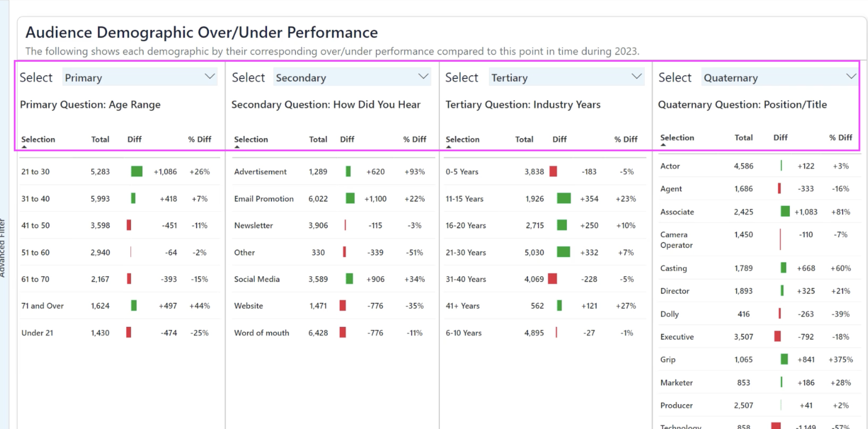The image size is (868, 429).
Task: Click green bar for 11-15 Years
Action: 564,198
